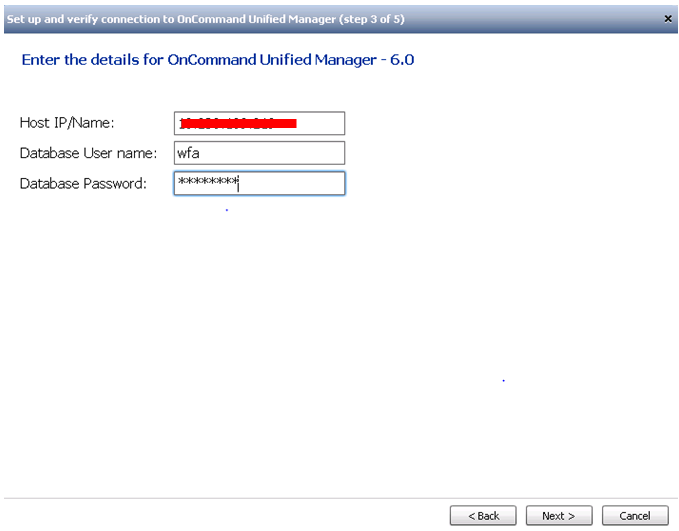Click the 'wfa' text in username field

coord(188,153)
